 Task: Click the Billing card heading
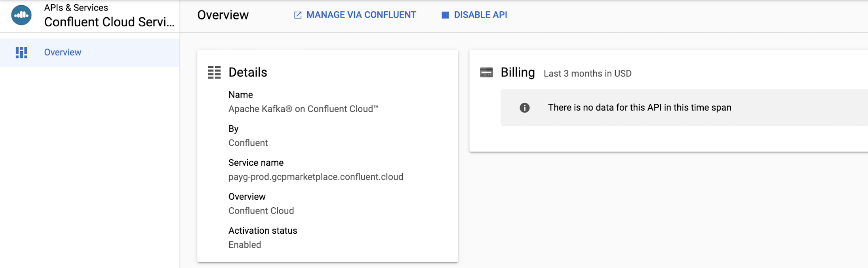tap(518, 72)
